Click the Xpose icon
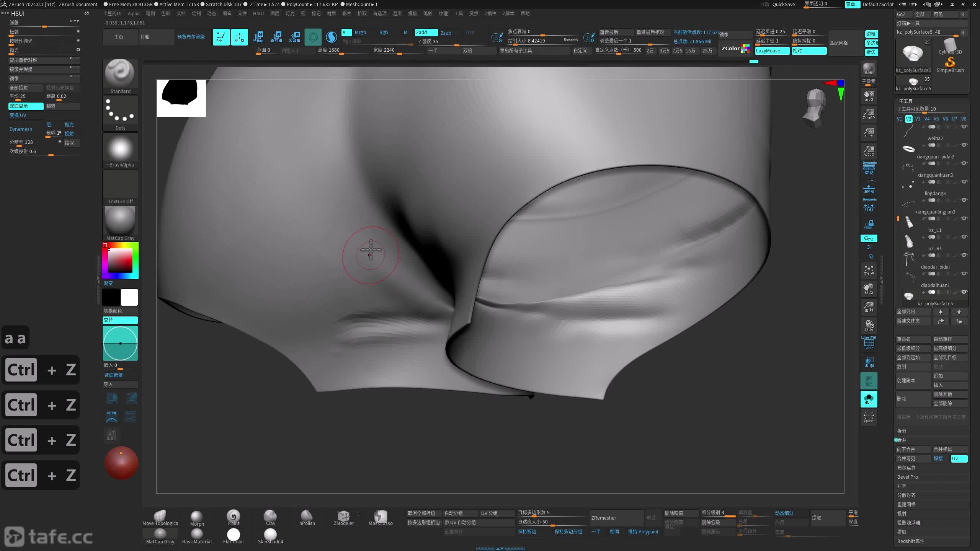The height and width of the screenshot is (551, 980). 869,417
